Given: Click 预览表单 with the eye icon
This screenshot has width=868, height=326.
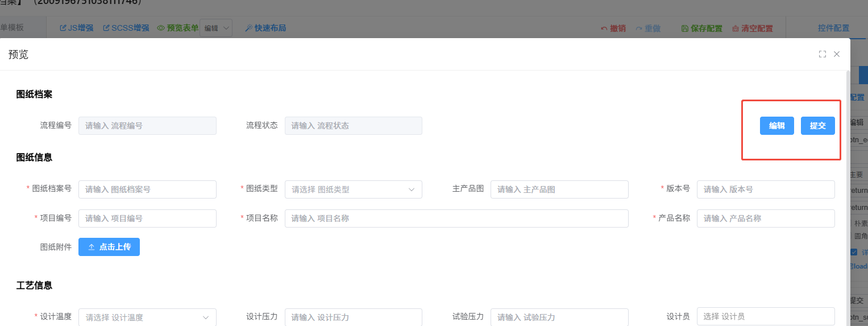Looking at the screenshot, I should click(178, 28).
